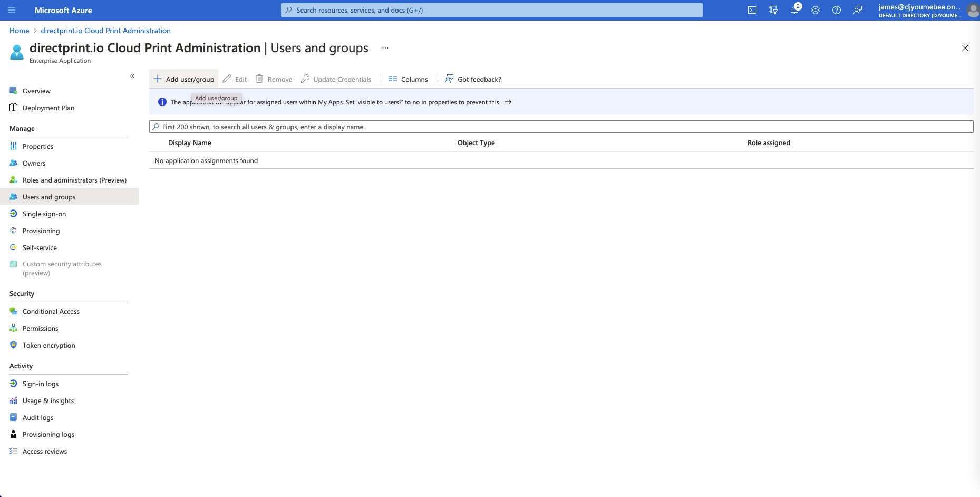Open the hamburger portal menu
The width and height of the screenshot is (980, 497).
point(12,10)
